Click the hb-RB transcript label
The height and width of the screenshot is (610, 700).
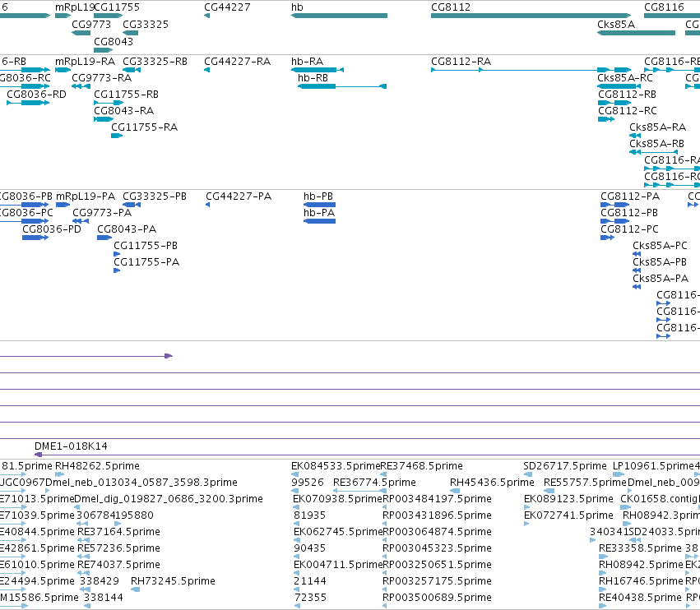coord(313,78)
